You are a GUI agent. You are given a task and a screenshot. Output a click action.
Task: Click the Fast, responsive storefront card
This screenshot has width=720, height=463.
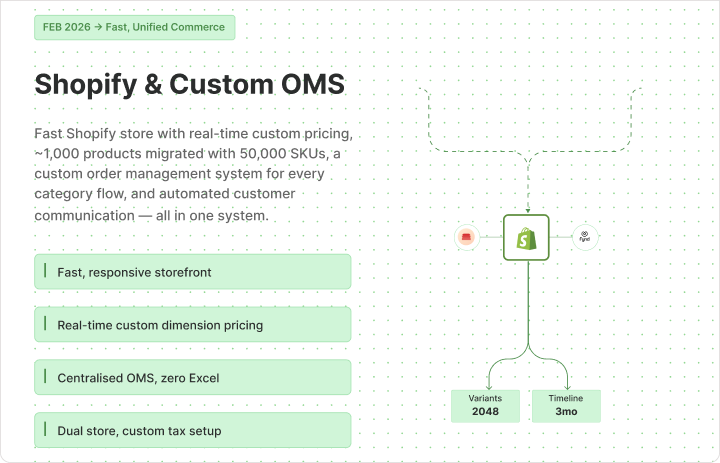click(193, 272)
